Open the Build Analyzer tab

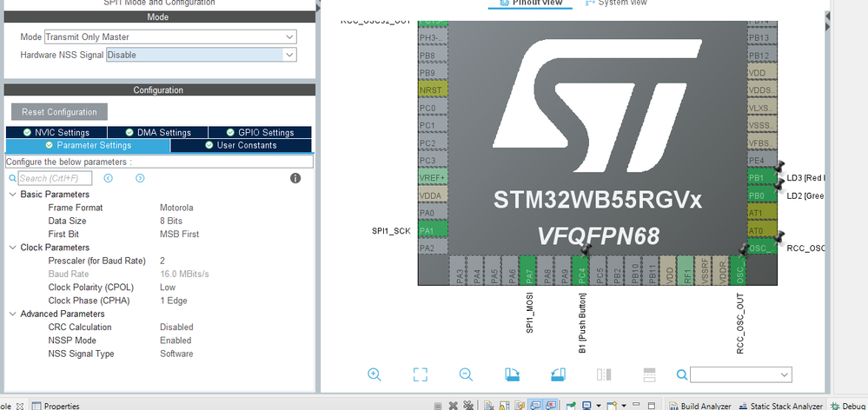pos(700,406)
